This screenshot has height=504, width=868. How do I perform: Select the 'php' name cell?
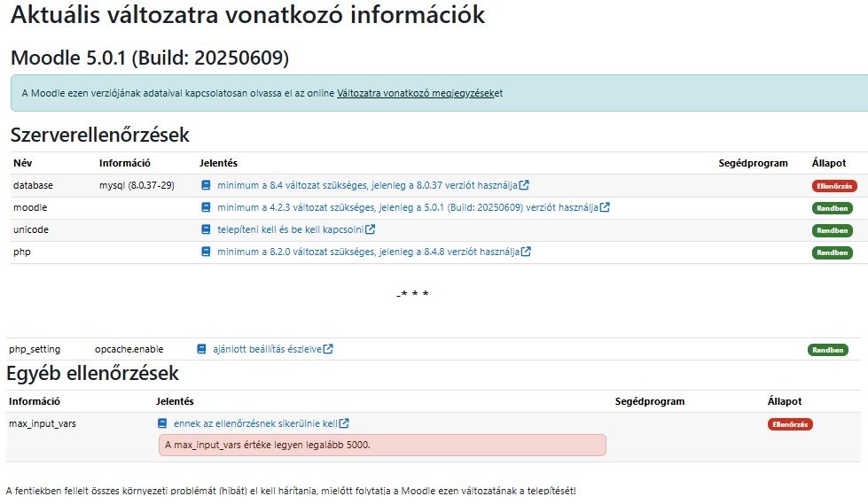pyautogui.click(x=21, y=252)
